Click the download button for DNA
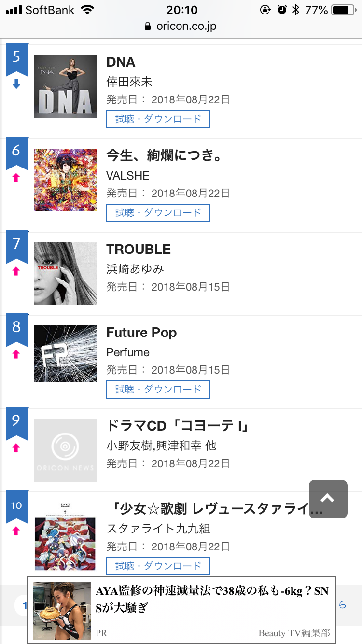 (x=158, y=119)
